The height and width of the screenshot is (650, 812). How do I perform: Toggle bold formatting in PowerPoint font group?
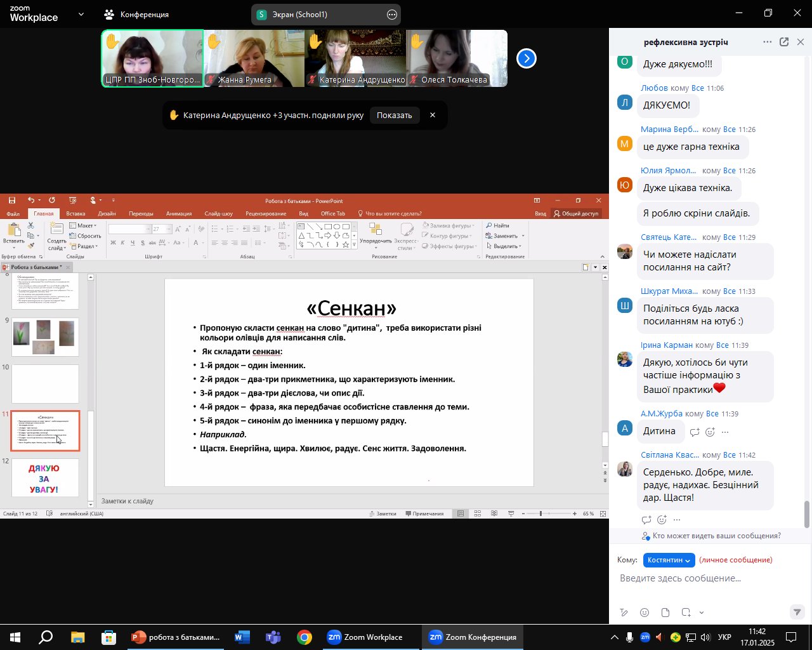coord(113,242)
